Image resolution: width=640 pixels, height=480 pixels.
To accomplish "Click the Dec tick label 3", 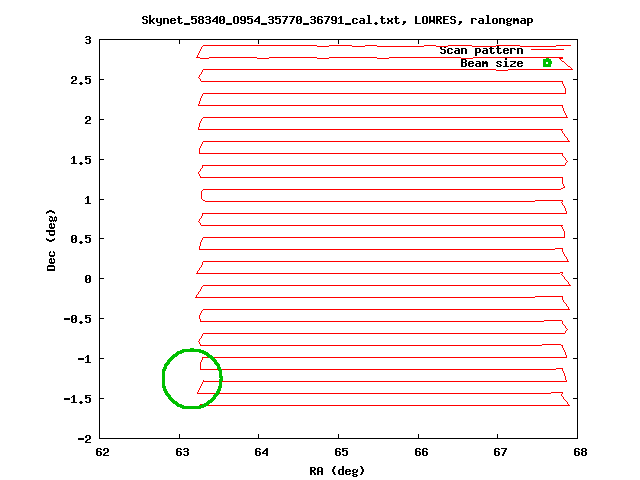I will [x=88, y=40].
